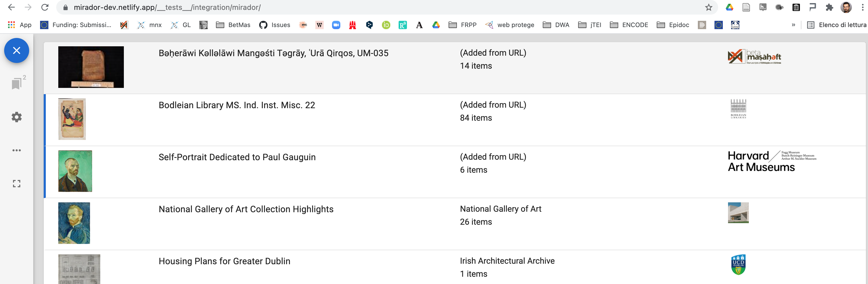
Task: Click the 'Irish Architectural Archive' provider text
Action: tap(507, 261)
